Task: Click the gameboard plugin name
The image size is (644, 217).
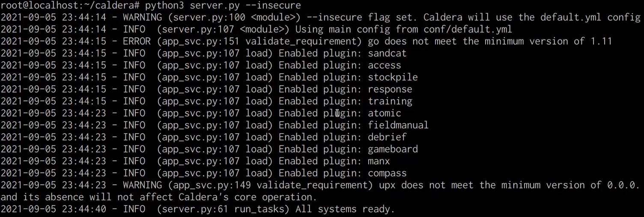Action: (393, 149)
